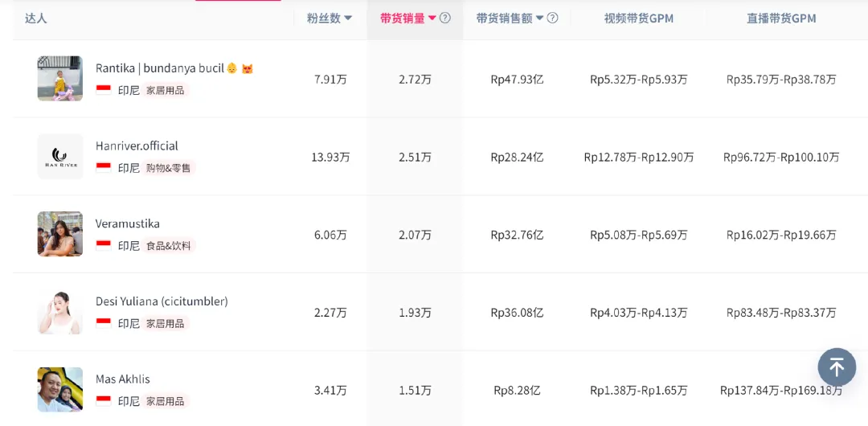Sort by 带货销售额 dropdown arrow
The image size is (868, 426).
tap(540, 18)
